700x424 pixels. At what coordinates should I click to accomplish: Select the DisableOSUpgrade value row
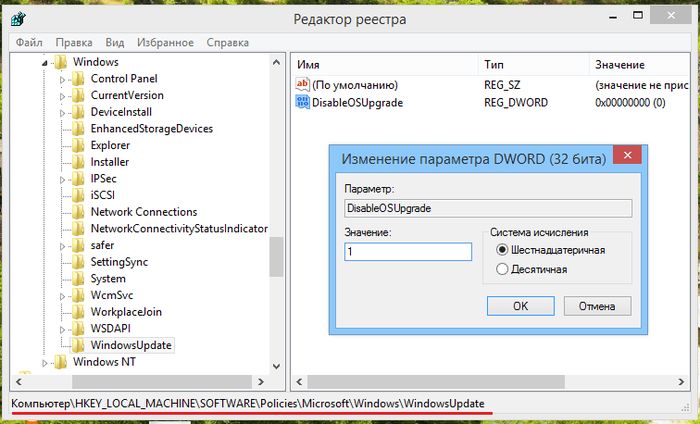(491, 102)
